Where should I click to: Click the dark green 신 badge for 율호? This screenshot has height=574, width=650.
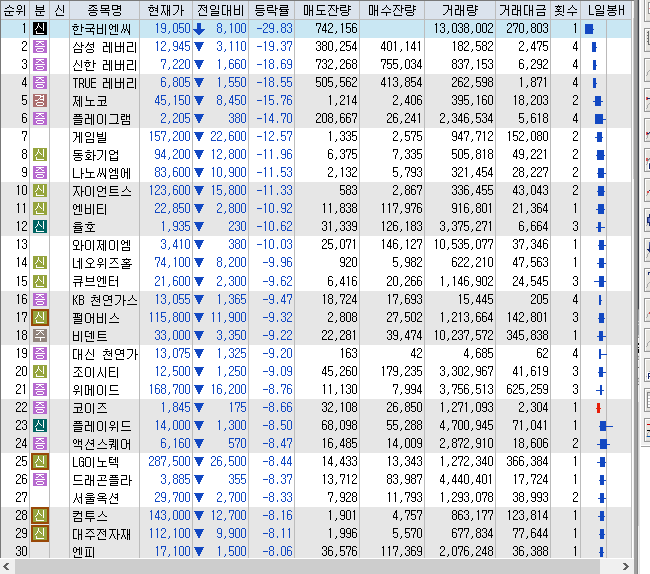point(40,227)
